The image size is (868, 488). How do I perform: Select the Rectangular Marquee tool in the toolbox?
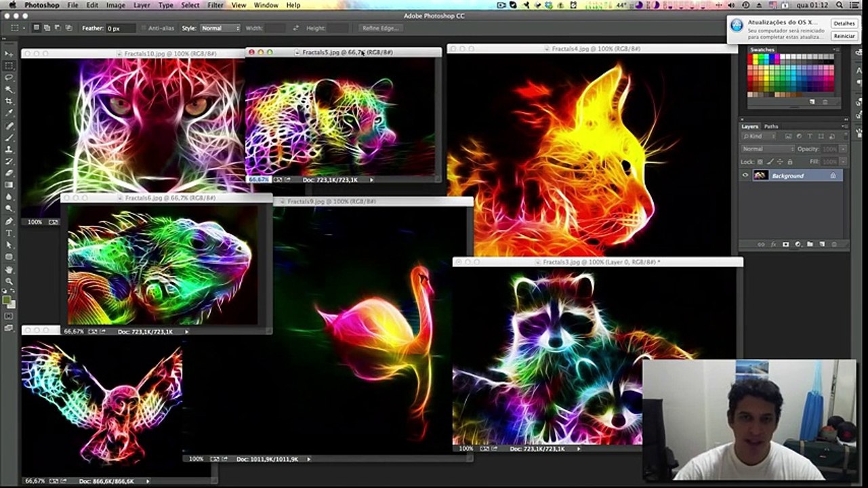click(x=9, y=66)
